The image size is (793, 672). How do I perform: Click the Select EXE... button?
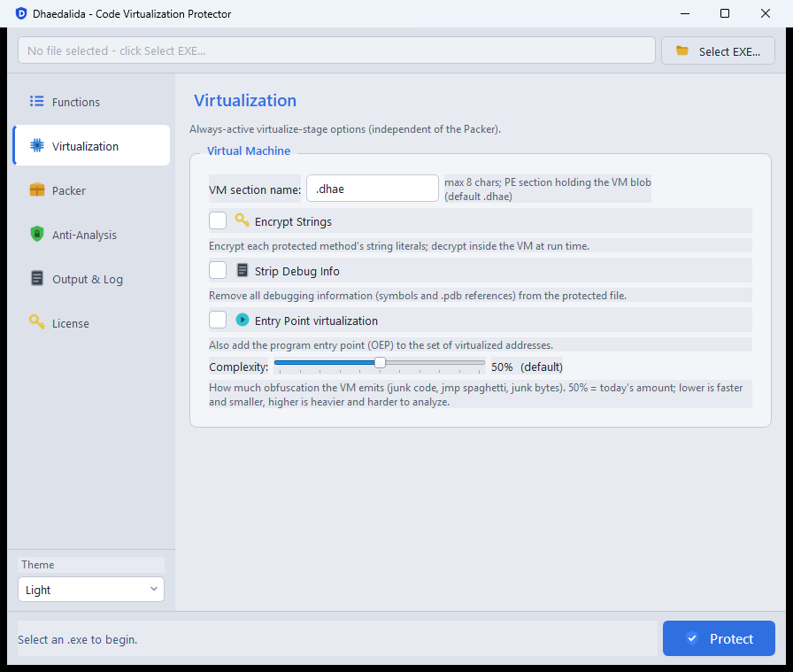tap(718, 50)
